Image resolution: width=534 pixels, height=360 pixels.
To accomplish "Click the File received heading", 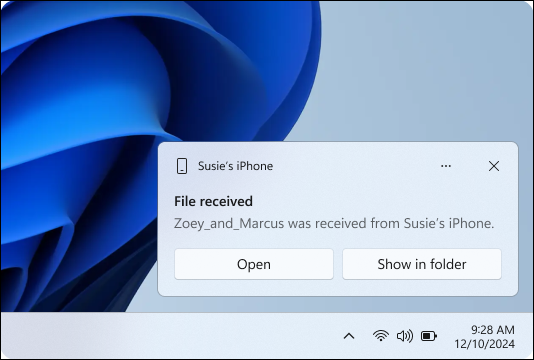I will point(214,201).
